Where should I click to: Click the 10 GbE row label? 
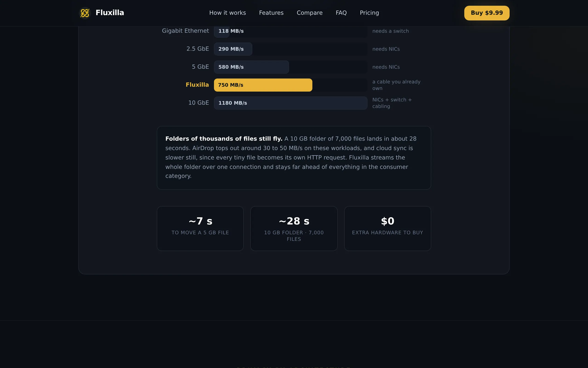tap(198, 103)
